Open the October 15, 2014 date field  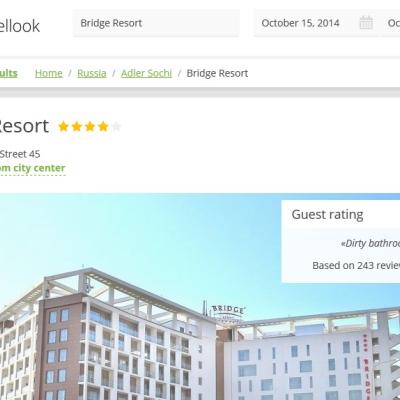click(316, 23)
